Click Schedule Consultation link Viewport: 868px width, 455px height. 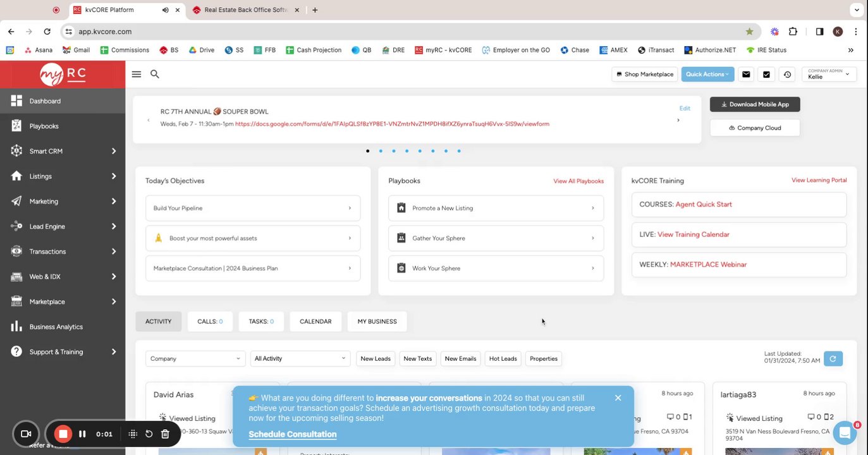pyautogui.click(x=293, y=434)
